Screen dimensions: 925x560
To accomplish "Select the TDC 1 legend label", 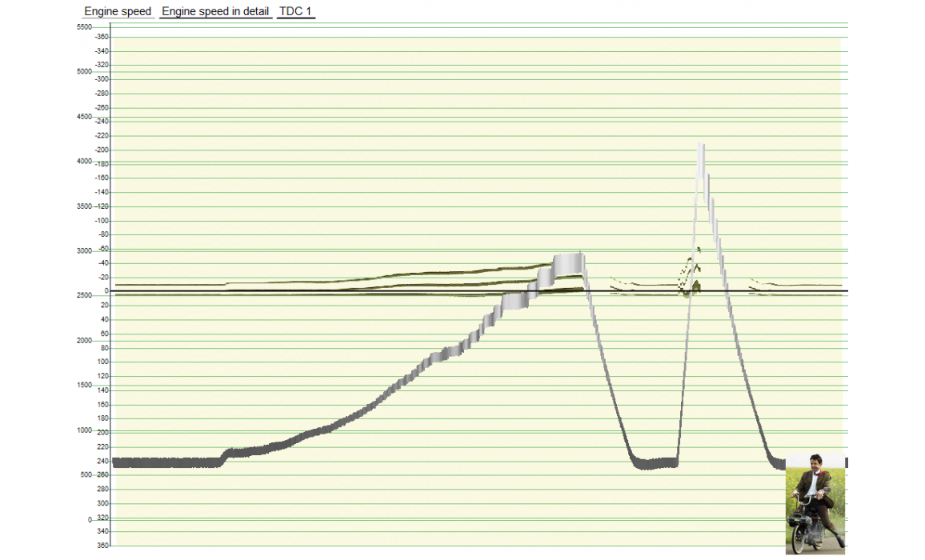I will [295, 12].
